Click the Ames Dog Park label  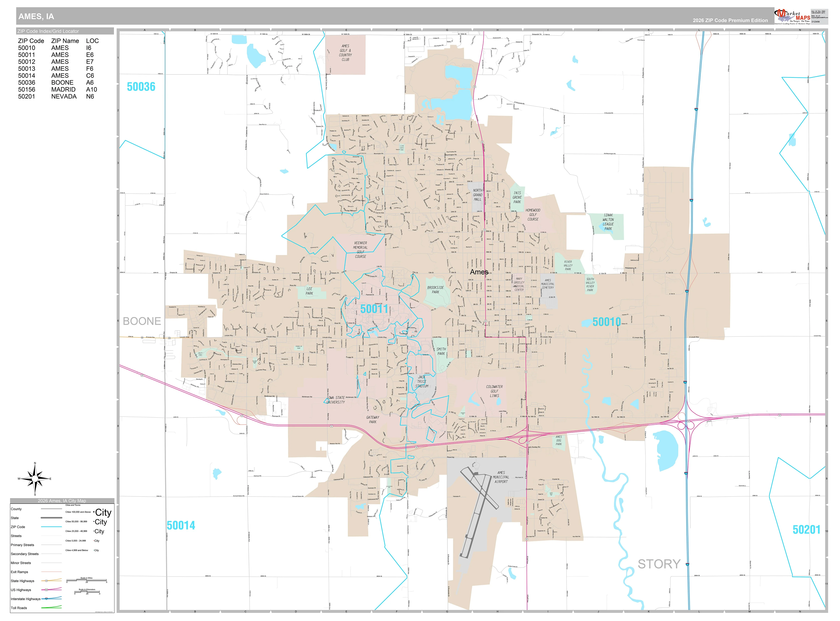point(559,441)
